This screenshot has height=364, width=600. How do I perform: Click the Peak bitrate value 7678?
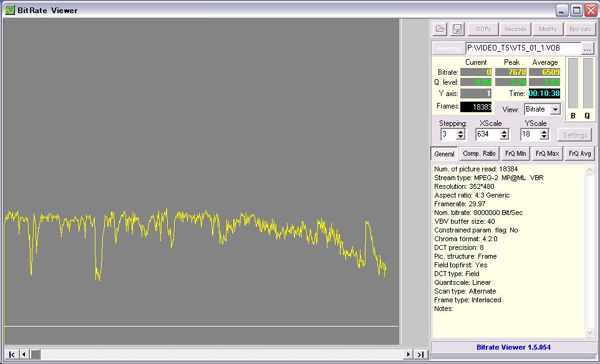(510, 72)
